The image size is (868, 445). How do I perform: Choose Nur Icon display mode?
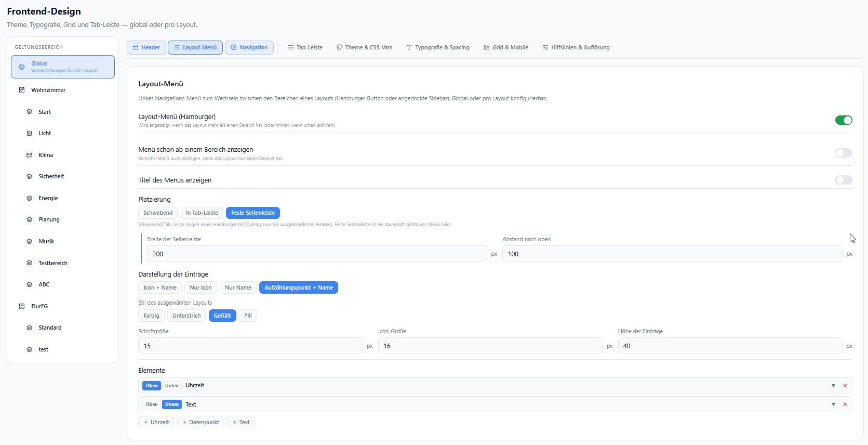point(201,287)
